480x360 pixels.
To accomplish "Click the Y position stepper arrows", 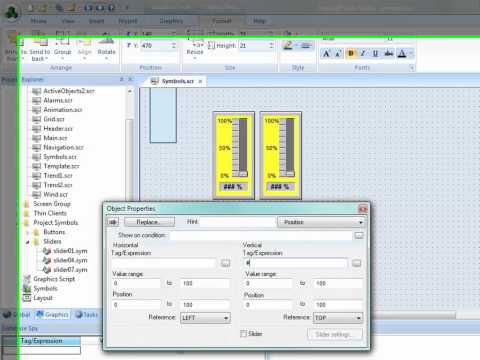I will [173, 45].
